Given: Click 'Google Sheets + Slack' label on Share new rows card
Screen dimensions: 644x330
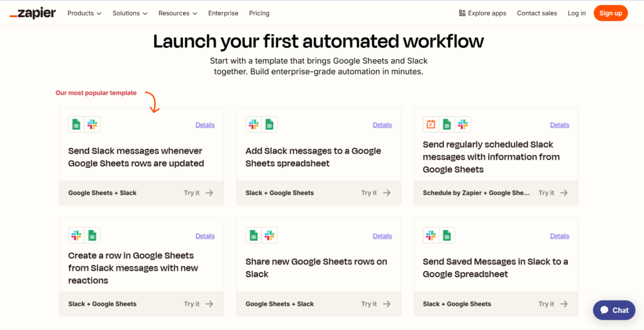Looking at the screenshot, I should coord(280,304).
